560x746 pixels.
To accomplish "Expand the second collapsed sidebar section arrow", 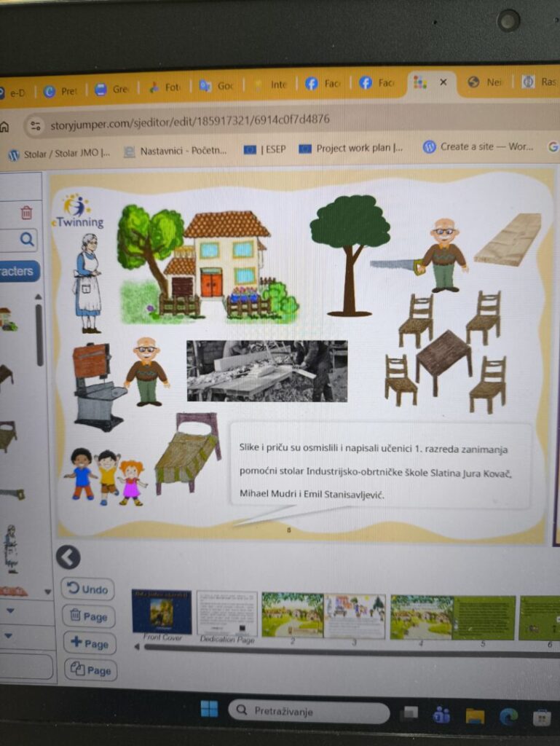I will tap(9, 636).
